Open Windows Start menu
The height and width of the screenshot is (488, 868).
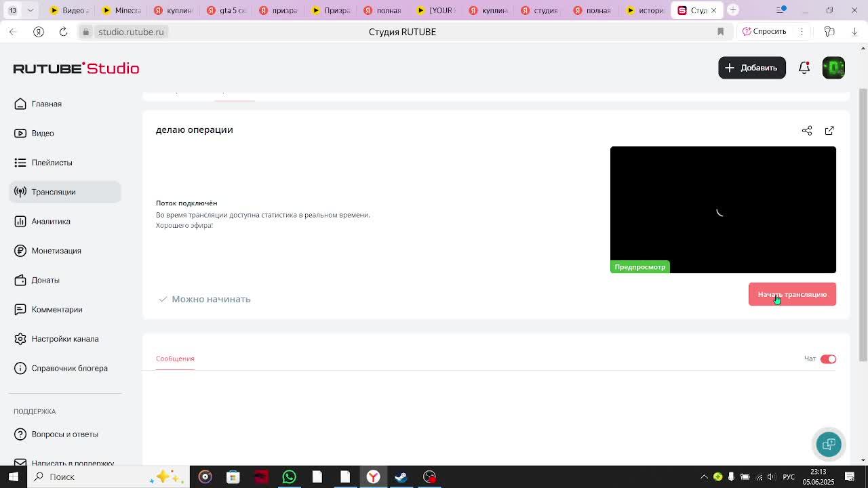pyautogui.click(x=13, y=476)
